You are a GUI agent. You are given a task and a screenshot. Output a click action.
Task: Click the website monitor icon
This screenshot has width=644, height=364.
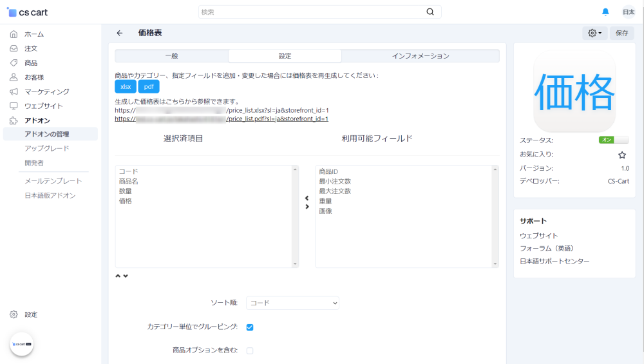14,106
